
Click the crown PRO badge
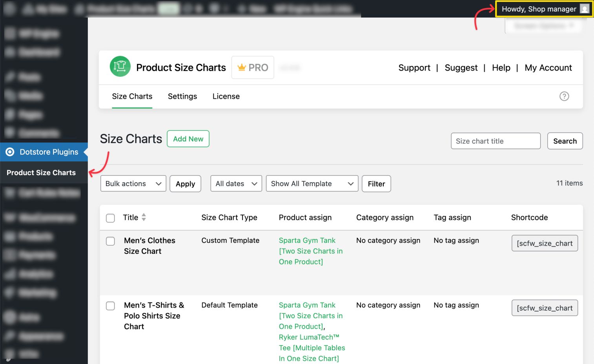point(253,67)
